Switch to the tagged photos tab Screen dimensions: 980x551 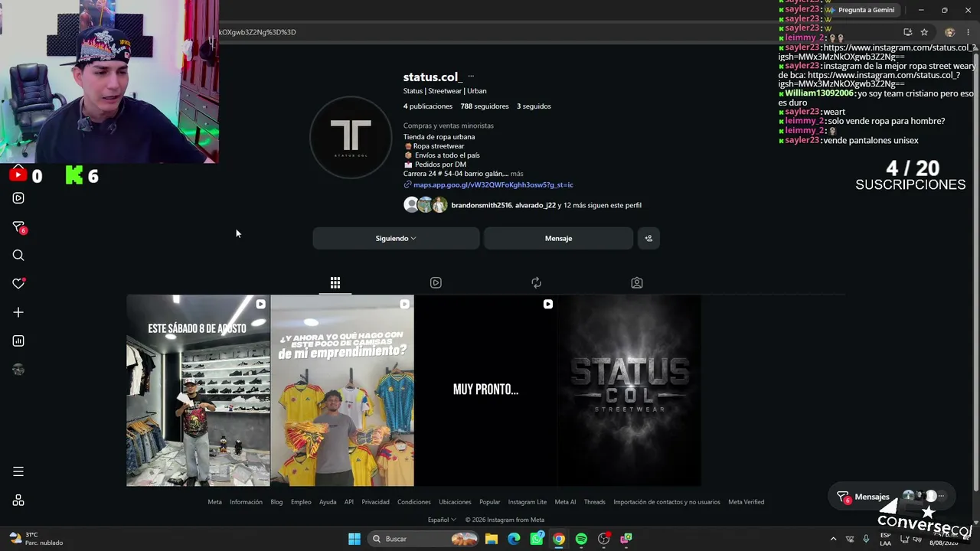636,282
